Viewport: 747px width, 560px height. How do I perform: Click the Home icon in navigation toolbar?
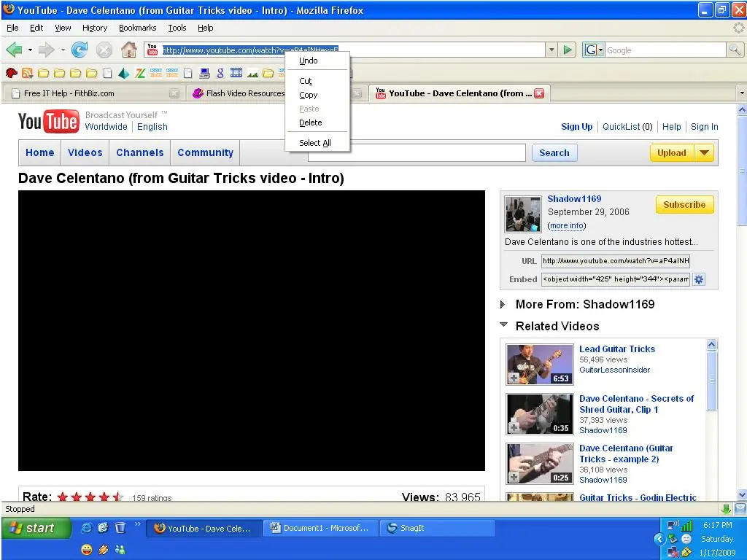pyautogui.click(x=129, y=50)
